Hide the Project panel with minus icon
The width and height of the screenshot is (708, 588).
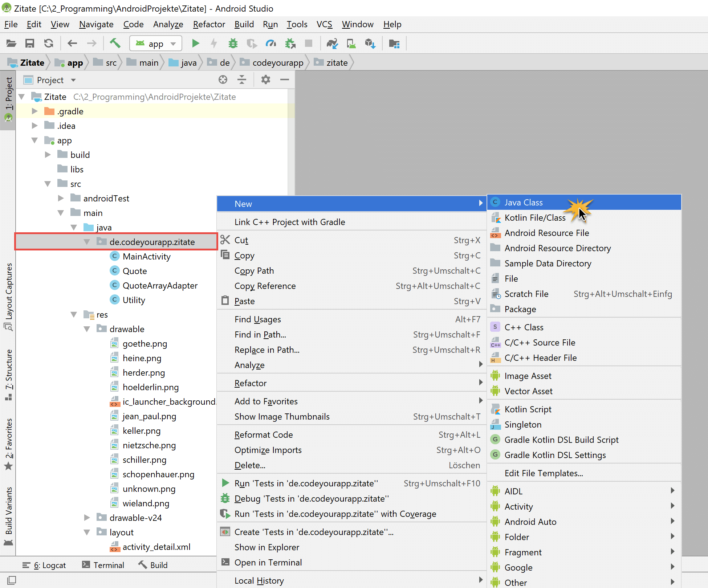pyautogui.click(x=285, y=79)
